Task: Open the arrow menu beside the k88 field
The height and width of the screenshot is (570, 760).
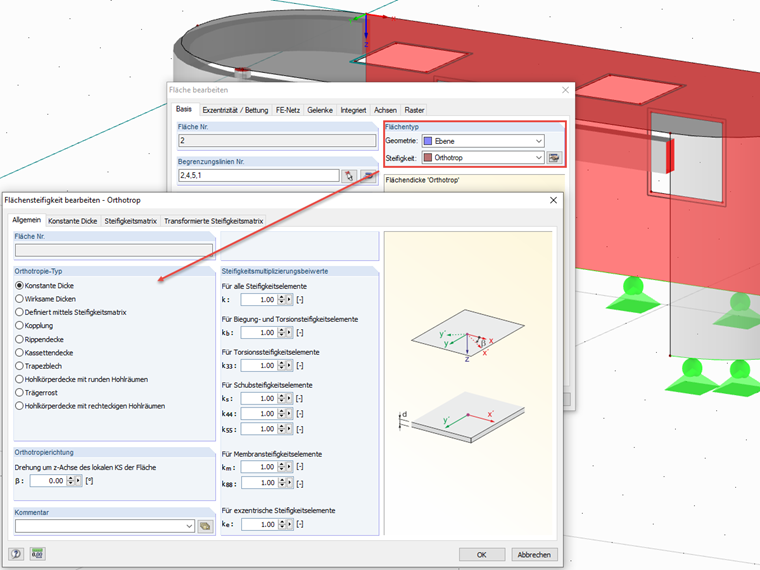Action: point(289,483)
